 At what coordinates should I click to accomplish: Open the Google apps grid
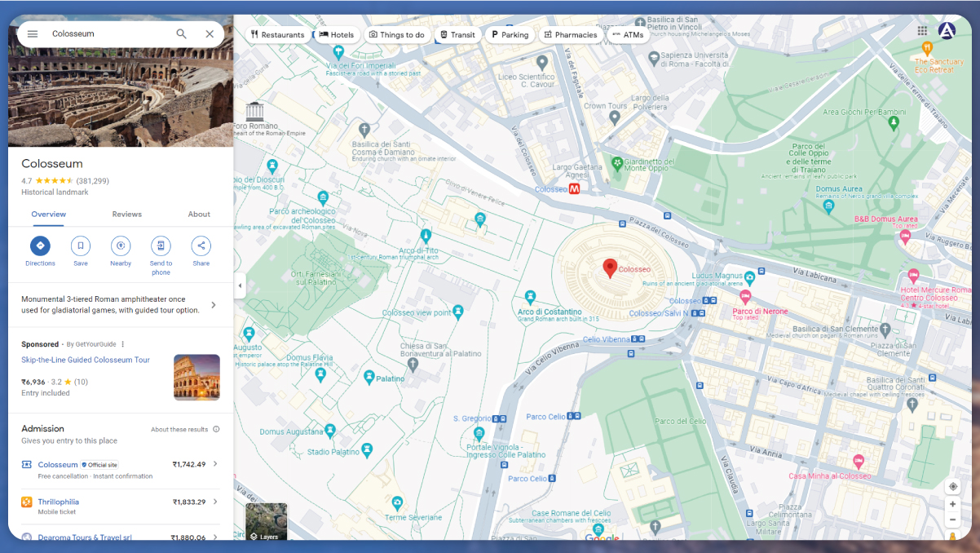click(x=922, y=31)
